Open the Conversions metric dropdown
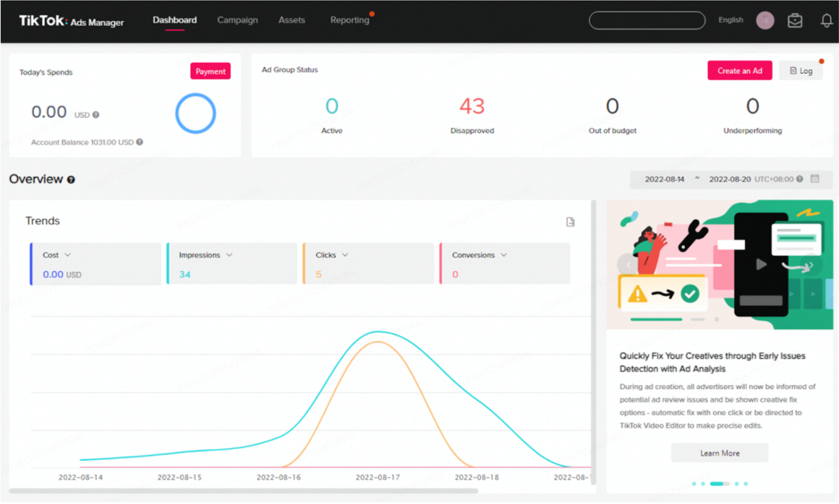The image size is (839, 504). tap(503, 255)
